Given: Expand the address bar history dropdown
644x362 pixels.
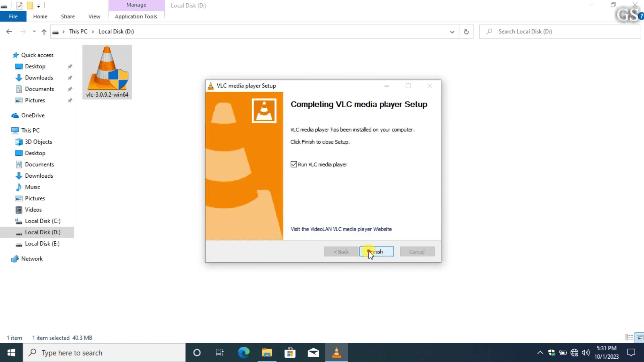Looking at the screenshot, I should 452,32.
